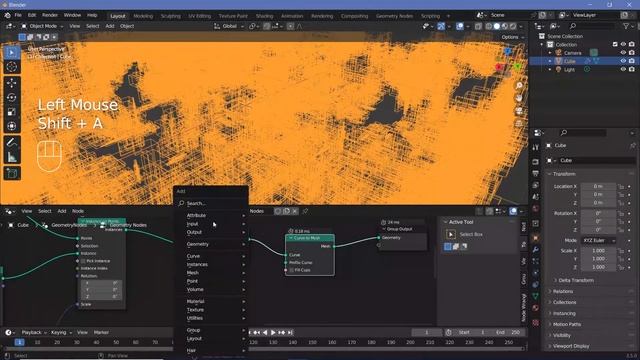Screen dimensions: 640x360
Task: Toggle Pick Instance checkbox on node
Action: (83, 261)
